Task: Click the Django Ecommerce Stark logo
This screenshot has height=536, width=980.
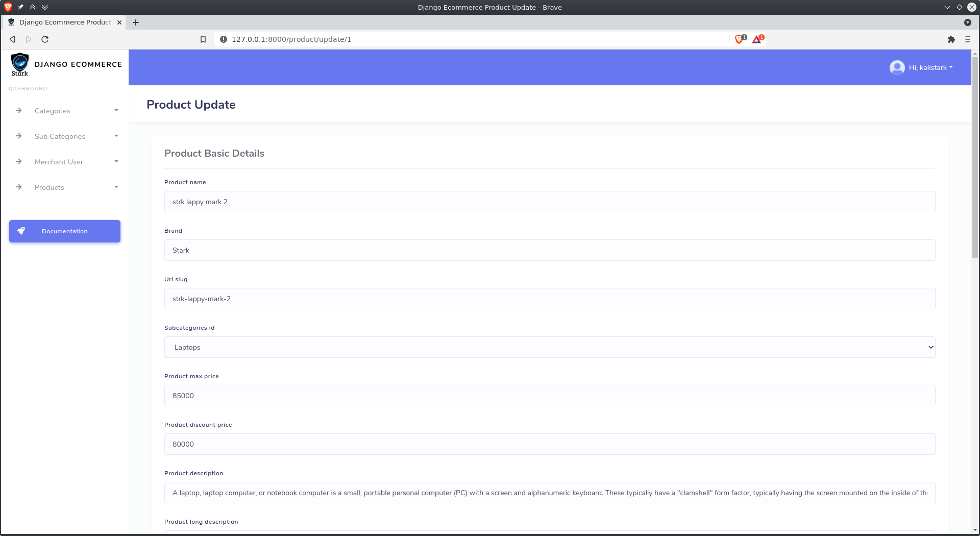Action: coord(20,64)
